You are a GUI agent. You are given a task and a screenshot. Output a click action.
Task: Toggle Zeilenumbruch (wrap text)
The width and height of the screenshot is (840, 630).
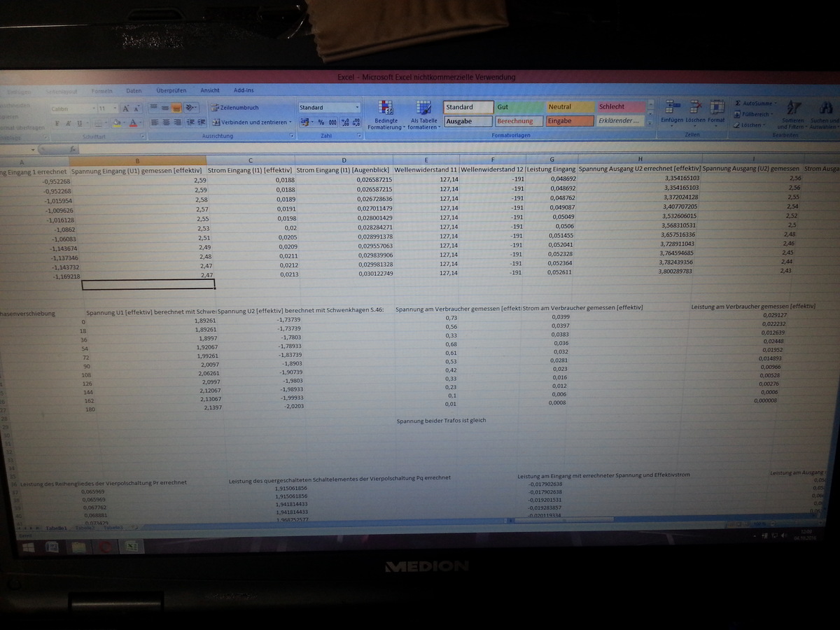point(235,108)
